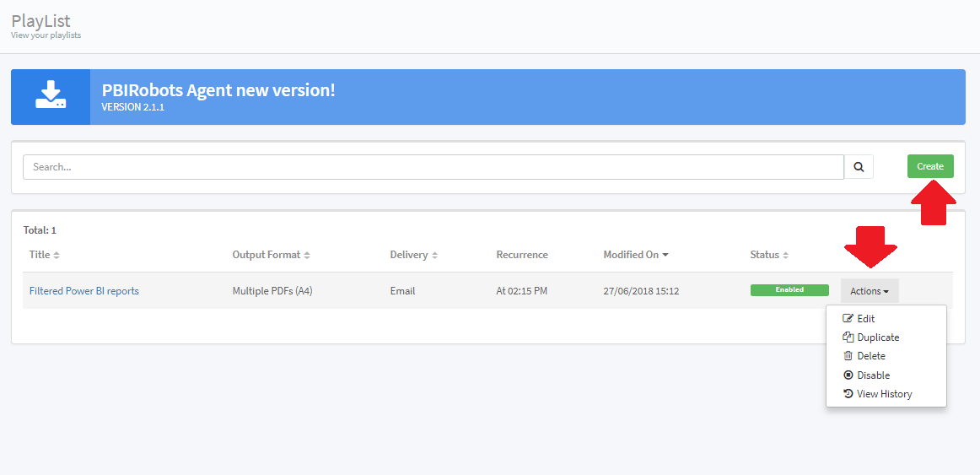The image size is (980, 475).
Task: Open the Filtered Power BI reports playlist
Action: pyautogui.click(x=84, y=291)
